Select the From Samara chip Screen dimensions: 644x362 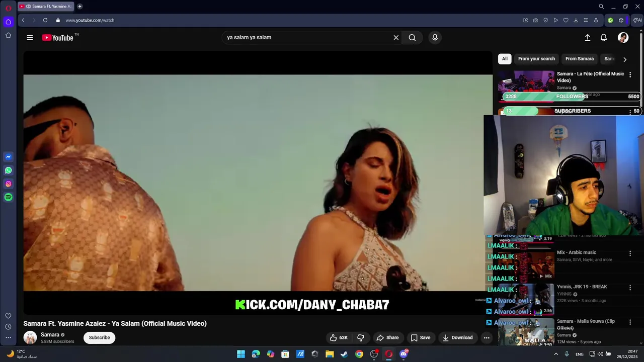(x=580, y=59)
